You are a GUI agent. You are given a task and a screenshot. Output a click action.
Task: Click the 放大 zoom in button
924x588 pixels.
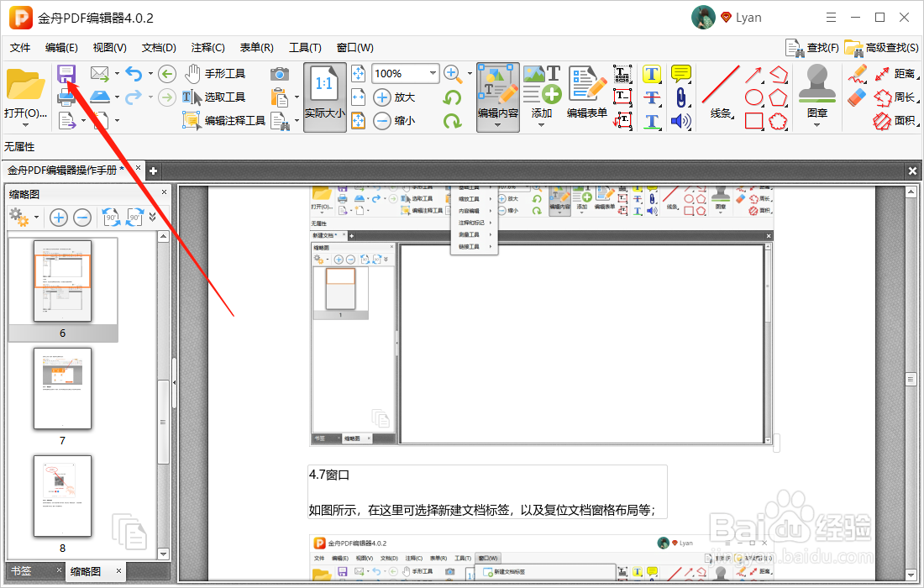395,97
